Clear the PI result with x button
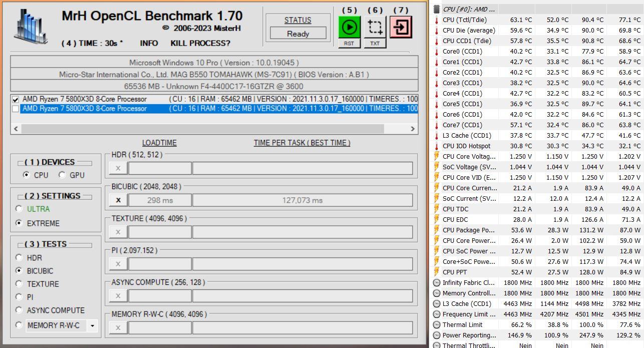The width and height of the screenshot is (644, 348). coord(118,264)
